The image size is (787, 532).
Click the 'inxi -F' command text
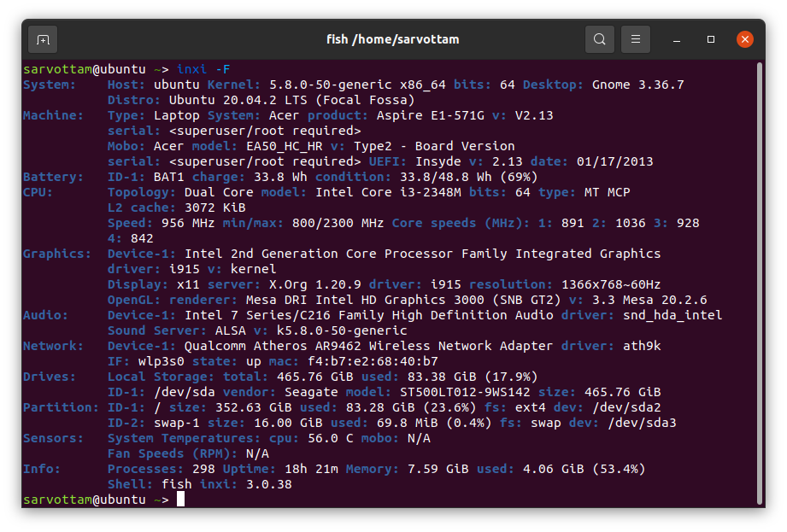click(x=204, y=69)
